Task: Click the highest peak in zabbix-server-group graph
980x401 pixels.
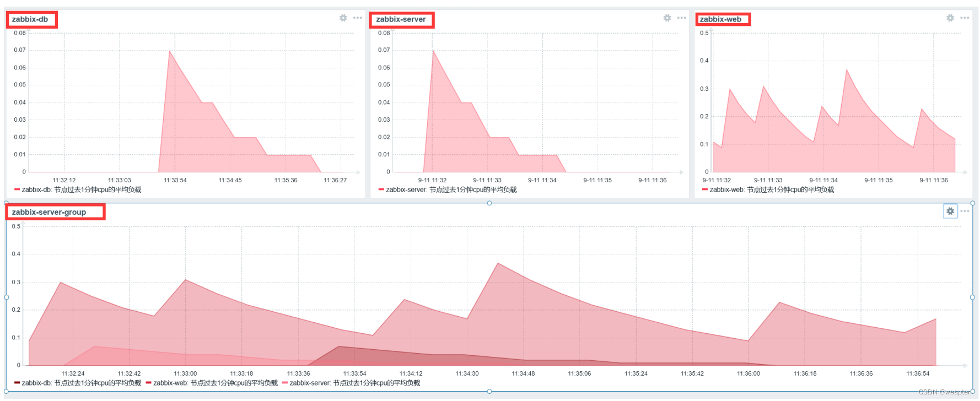Action: [x=498, y=263]
